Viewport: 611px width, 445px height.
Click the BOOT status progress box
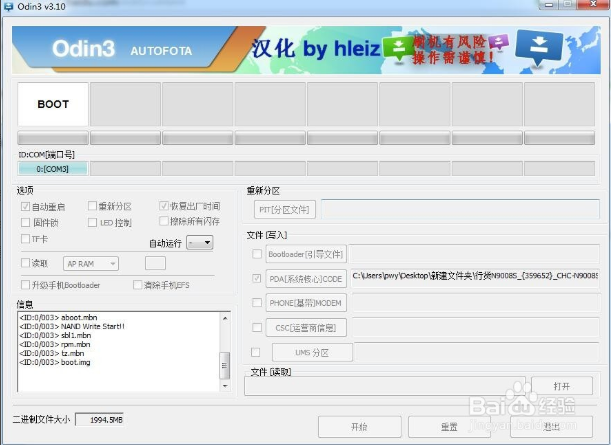pos(53,104)
